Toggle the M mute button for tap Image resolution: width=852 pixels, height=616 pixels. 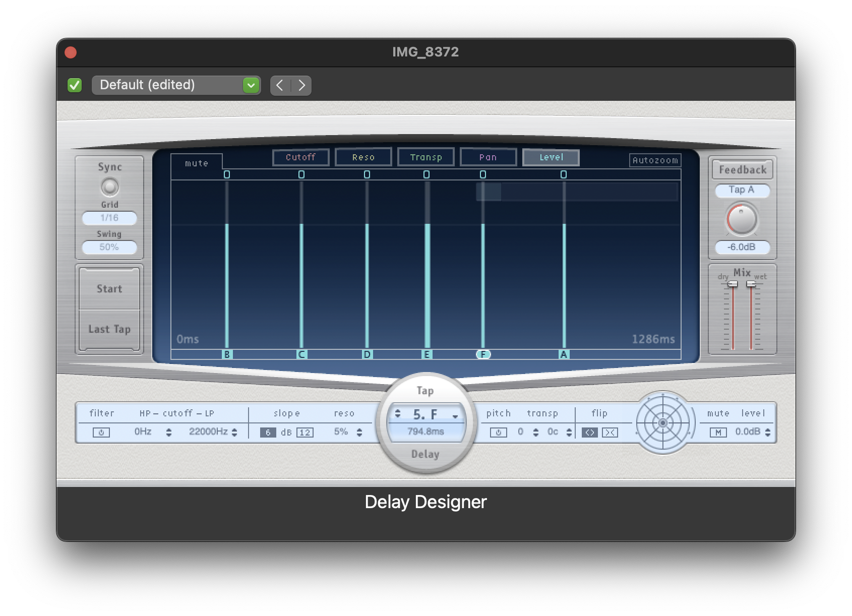(718, 433)
